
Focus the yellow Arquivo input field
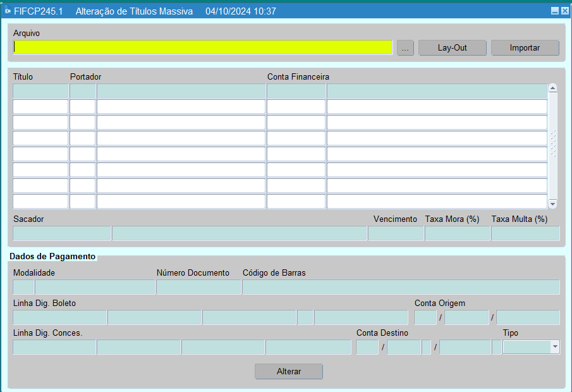pos(203,48)
